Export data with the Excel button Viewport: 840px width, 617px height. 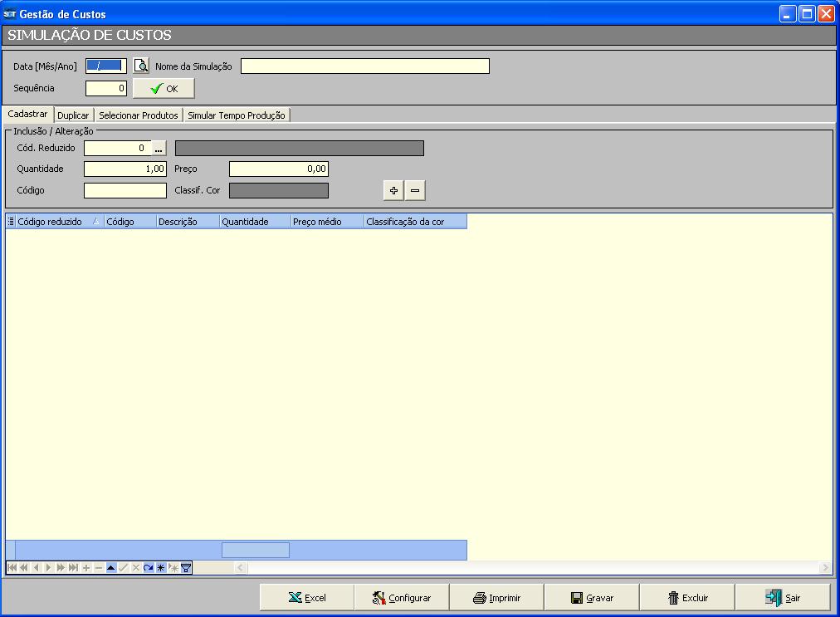point(307,598)
